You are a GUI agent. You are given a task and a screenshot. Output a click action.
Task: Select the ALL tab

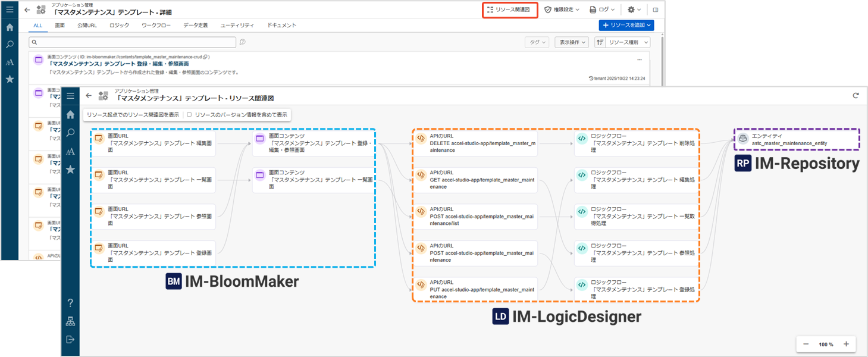point(38,25)
